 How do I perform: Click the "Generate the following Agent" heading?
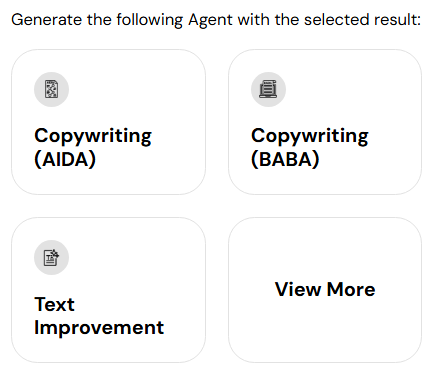click(122, 20)
